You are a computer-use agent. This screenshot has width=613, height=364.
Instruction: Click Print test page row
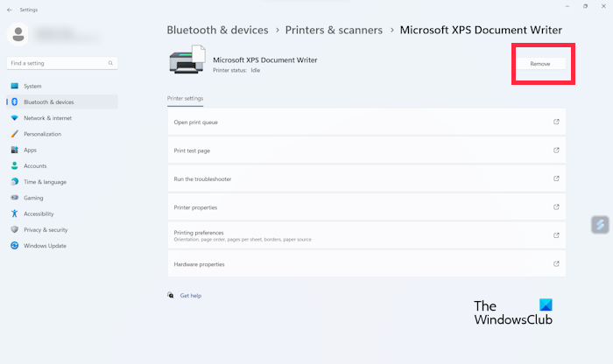(x=366, y=150)
